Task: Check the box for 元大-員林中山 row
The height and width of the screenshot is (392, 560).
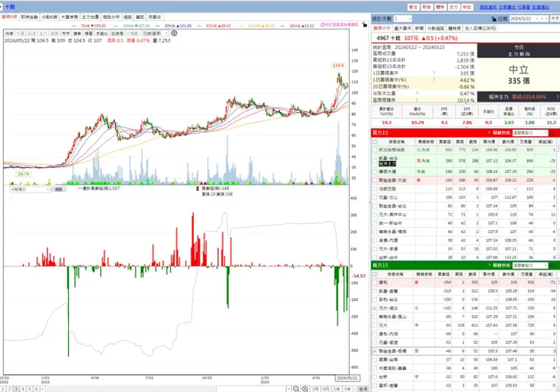Action: 375,215
